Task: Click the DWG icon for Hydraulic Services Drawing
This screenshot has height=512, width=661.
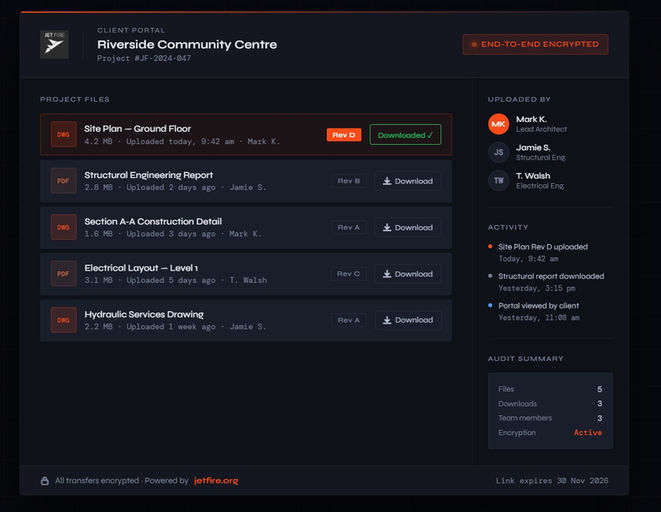Action: click(x=64, y=320)
